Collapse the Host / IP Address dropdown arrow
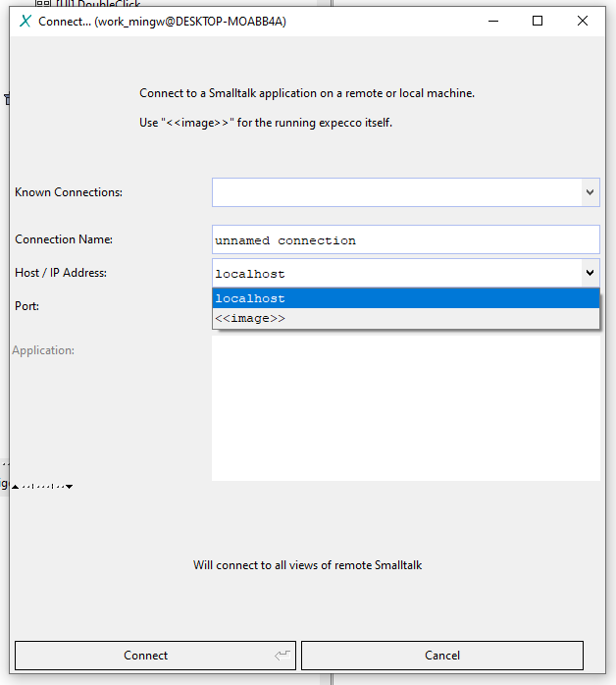Image resolution: width=616 pixels, height=685 pixels. click(x=590, y=273)
